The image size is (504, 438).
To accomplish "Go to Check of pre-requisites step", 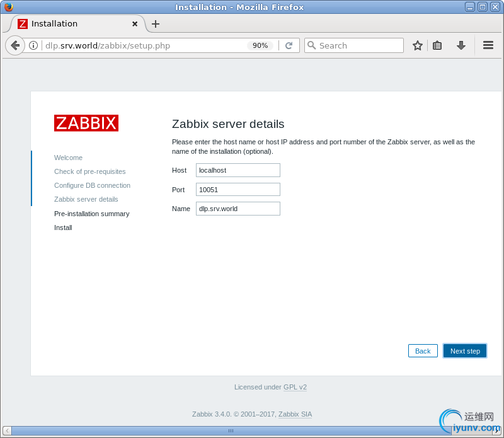I will click(x=89, y=171).
